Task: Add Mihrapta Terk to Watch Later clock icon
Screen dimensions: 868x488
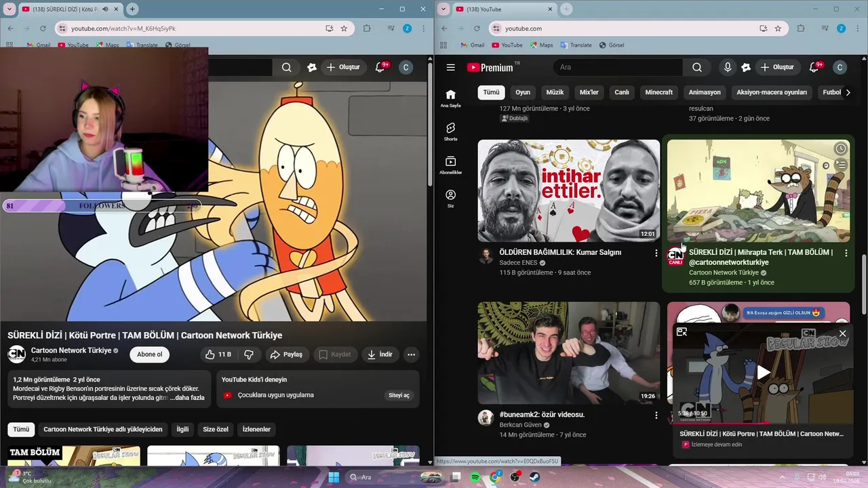Action: coord(841,148)
